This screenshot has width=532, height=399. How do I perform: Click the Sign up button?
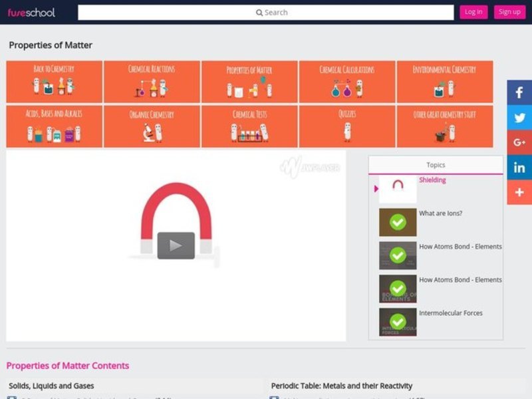click(509, 12)
